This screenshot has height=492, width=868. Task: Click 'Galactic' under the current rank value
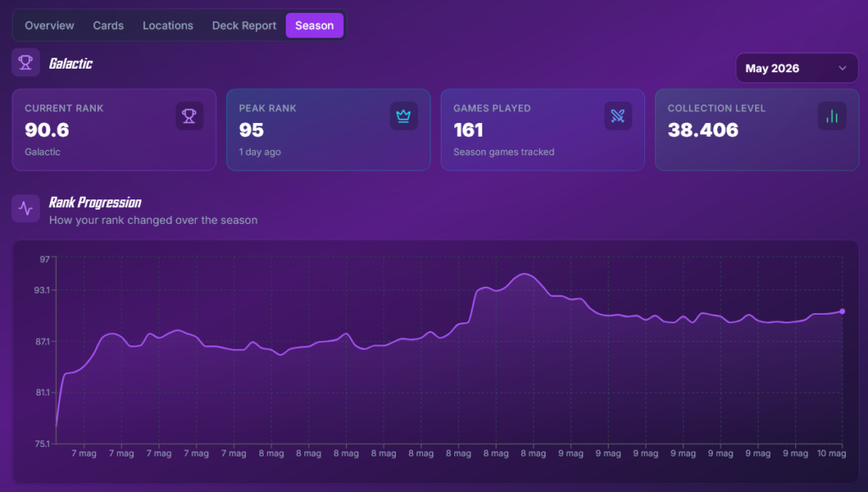pos(42,152)
